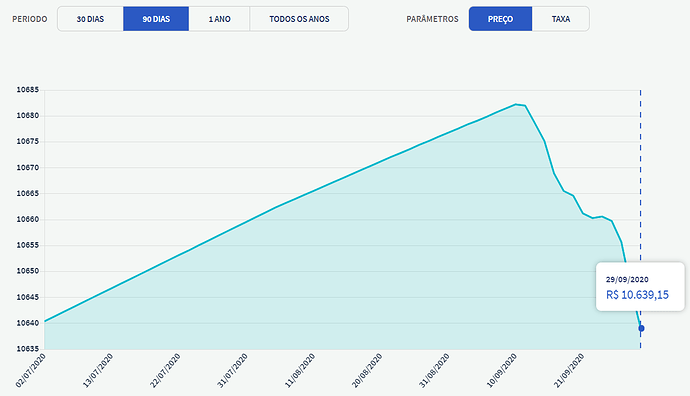Click the 02/07/2020 x-axis label
This screenshot has height=396, width=690.
31,370
